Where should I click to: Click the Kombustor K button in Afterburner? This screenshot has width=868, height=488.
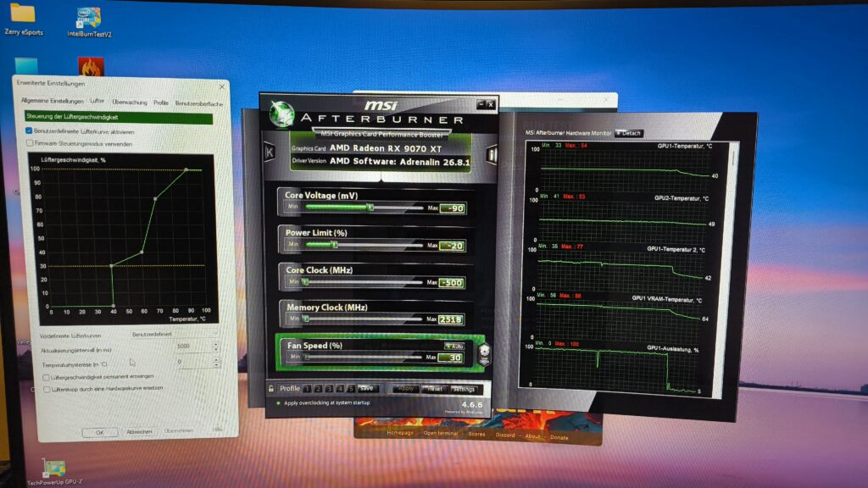click(x=270, y=151)
